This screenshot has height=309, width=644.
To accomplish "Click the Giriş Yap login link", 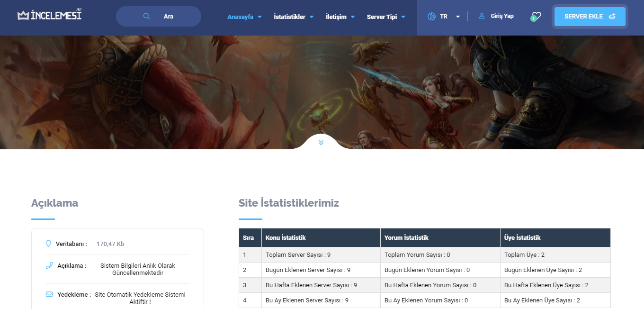I will click(502, 16).
